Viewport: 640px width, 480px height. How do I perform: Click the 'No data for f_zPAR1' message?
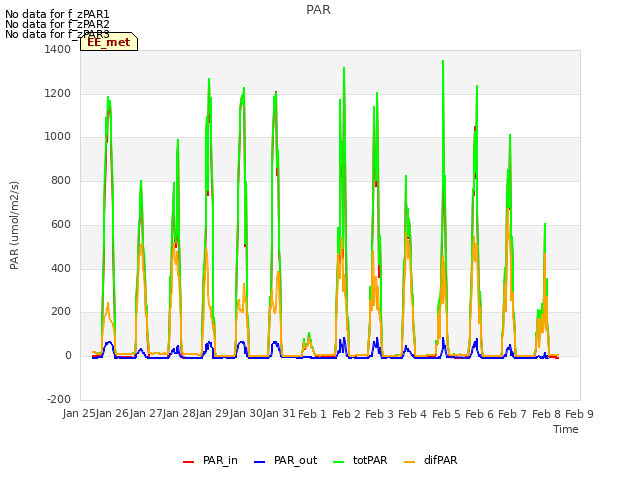point(57,14)
